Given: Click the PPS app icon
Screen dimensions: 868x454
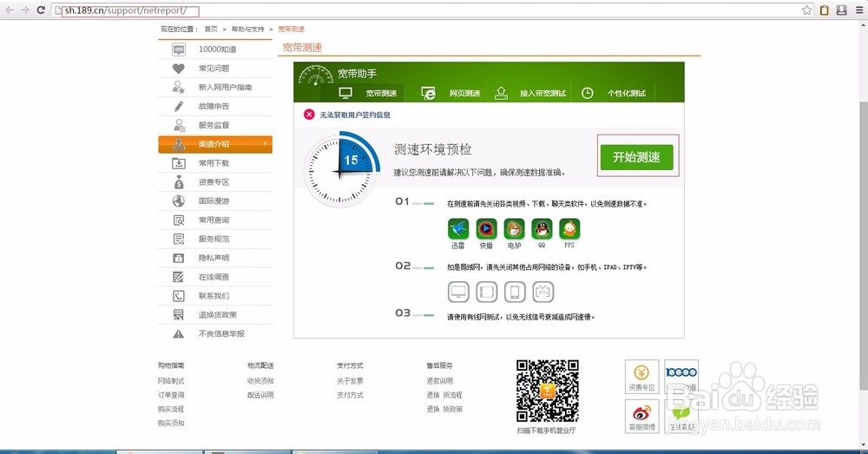Looking at the screenshot, I should (569, 228).
